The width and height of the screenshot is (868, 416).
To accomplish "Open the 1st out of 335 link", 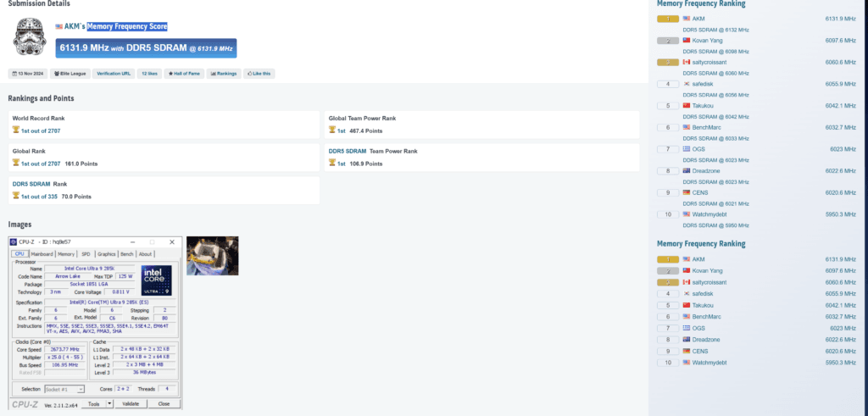I will point(39,197).
